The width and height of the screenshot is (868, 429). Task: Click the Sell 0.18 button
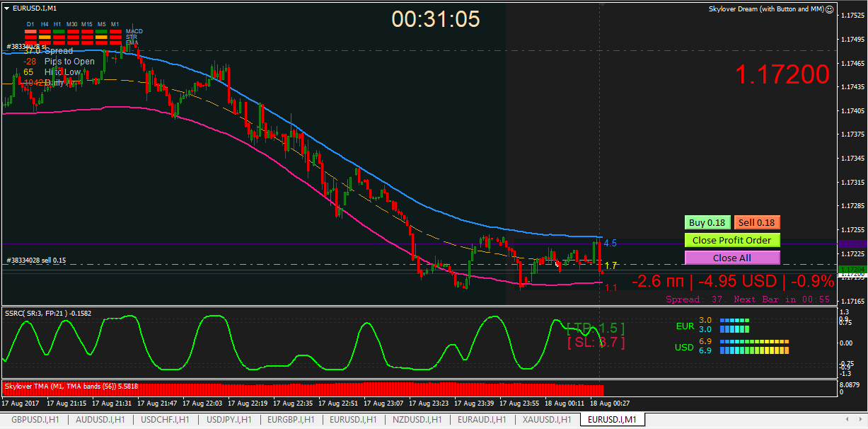click(x=757, y=222)
